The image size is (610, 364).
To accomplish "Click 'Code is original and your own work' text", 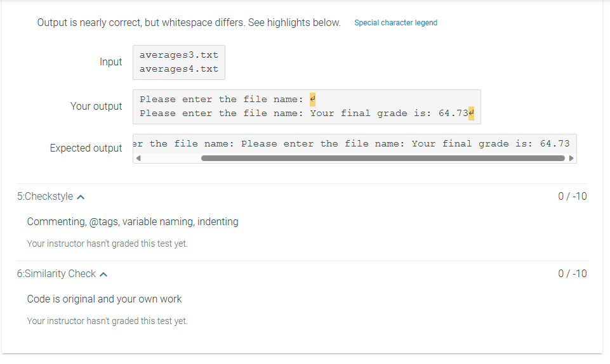I will point(104,299).
